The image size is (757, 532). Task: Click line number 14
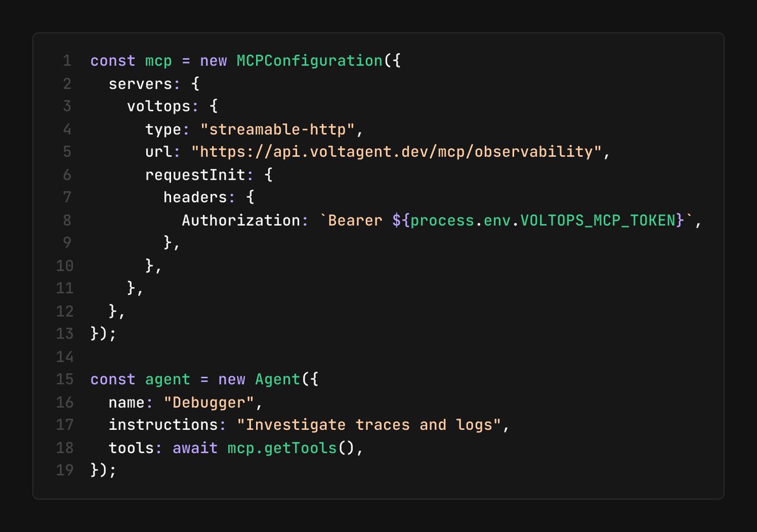pos(65,357)
